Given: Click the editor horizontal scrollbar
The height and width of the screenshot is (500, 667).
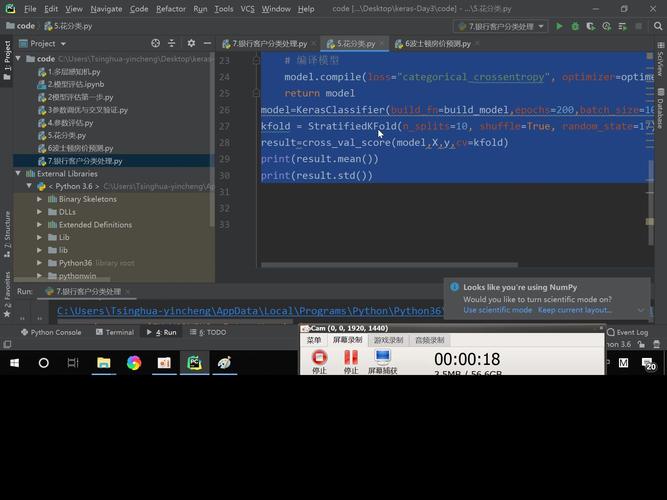Looking at the screenshot, I should tap(389, 265).
